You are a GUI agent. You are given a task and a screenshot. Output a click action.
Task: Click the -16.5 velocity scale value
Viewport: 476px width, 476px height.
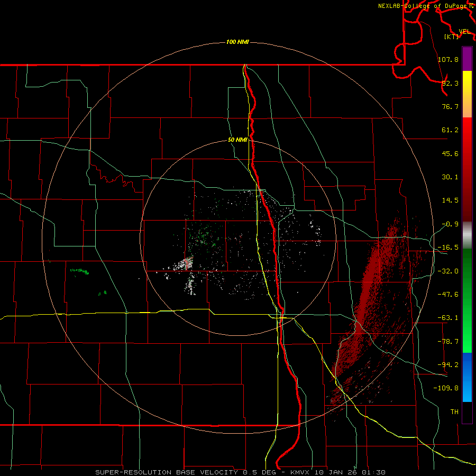[448, 248]
